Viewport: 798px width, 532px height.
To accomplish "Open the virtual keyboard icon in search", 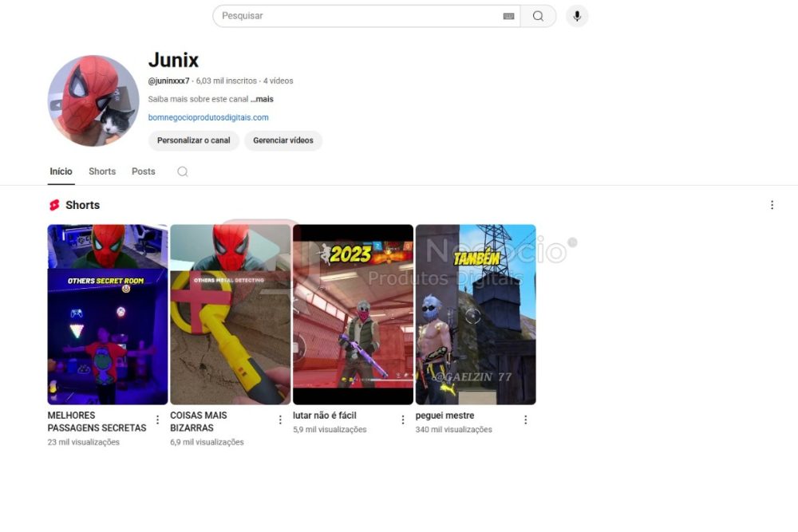I will point(508,16).
